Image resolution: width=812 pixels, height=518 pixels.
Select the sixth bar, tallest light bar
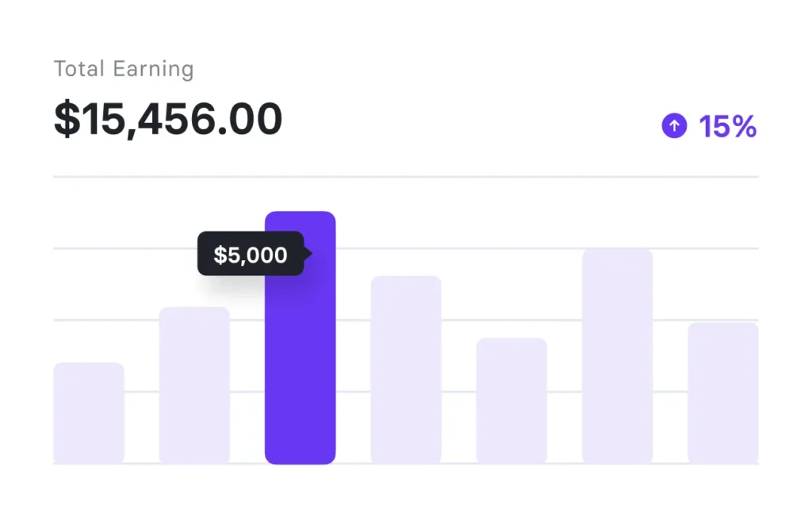617,355
